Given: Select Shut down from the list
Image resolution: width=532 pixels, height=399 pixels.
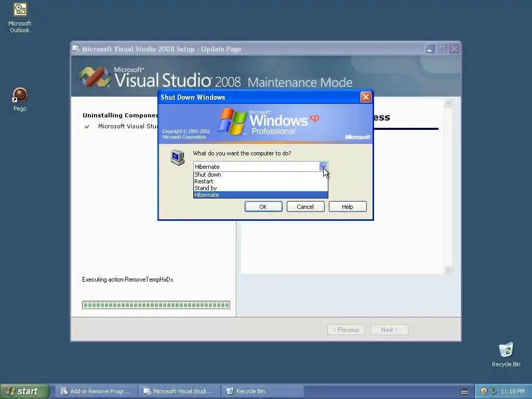Looking at the screenshot, I should pyautogui.click(x=261, y=175).
